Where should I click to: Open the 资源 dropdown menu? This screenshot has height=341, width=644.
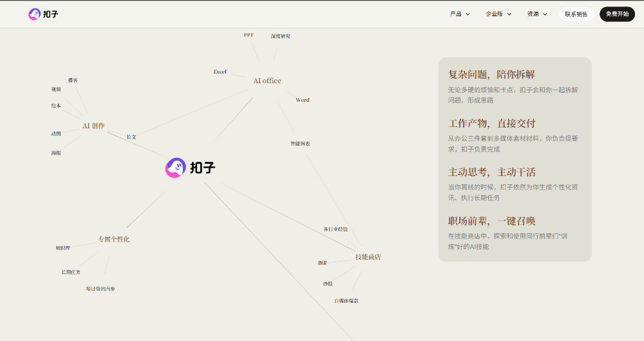pos(537,14)
